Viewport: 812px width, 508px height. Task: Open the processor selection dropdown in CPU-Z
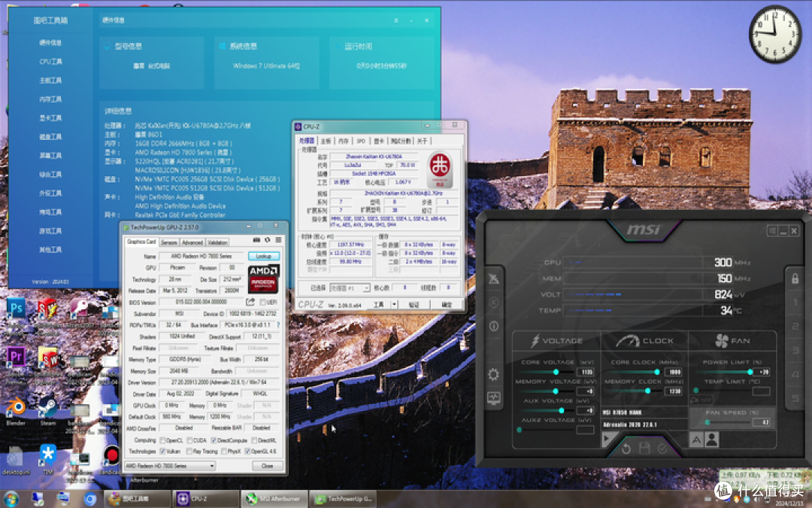[350, 287]
